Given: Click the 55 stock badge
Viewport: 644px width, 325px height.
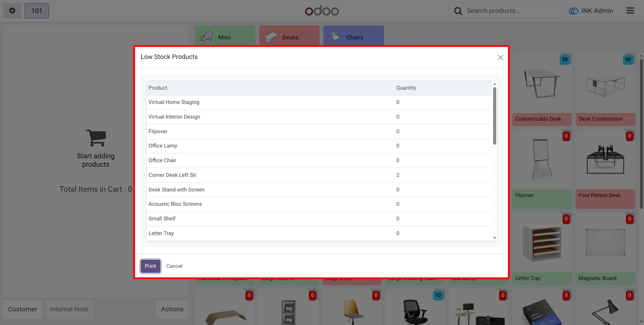Looking at the screenshot, I should coord(565,60).
